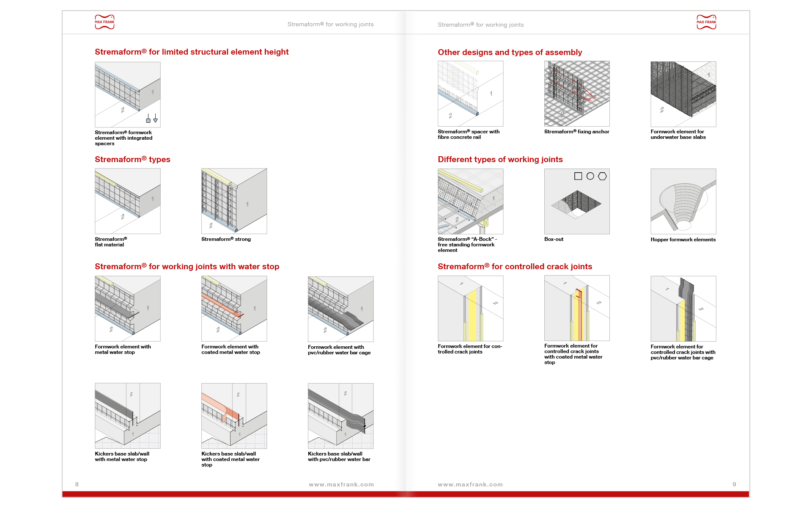Open the underwater base slabs formwork illustration
The image size is (812, 508).
click(x=683, y=94)
